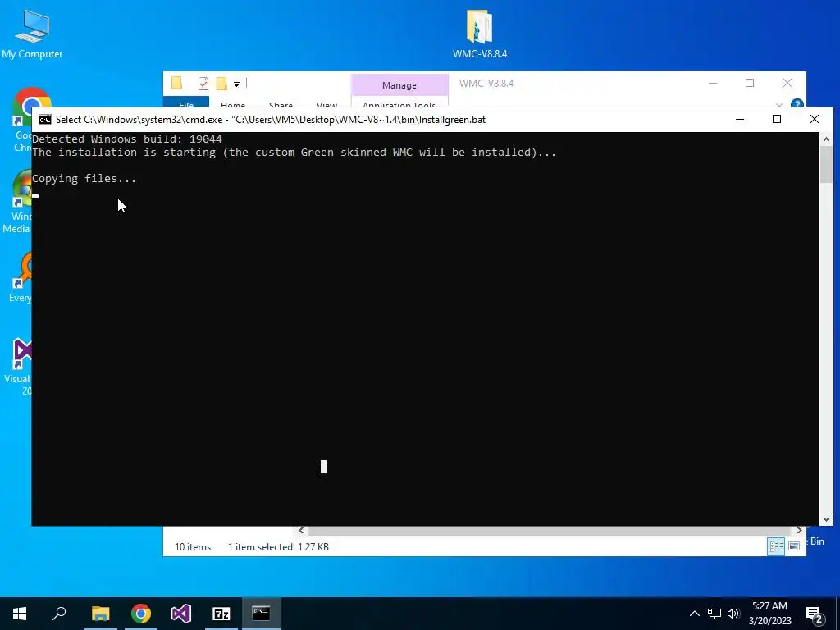Screen dimensions: 840x630
Task: Open taskbar Search magnifier
Action: 59,614
